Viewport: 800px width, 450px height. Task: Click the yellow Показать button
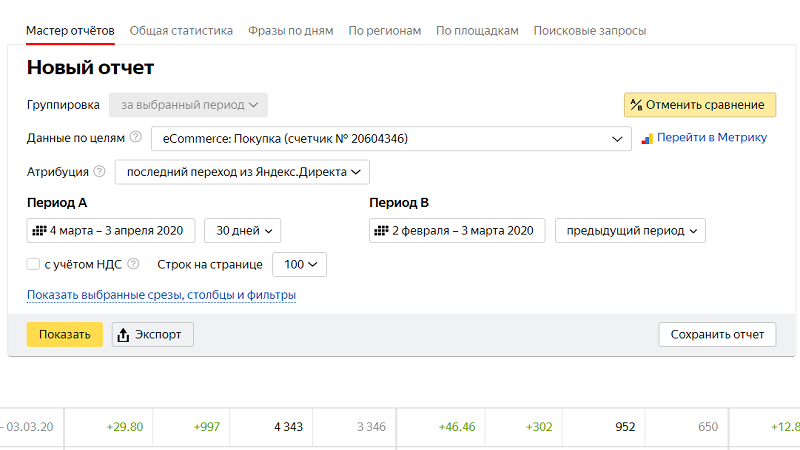[65, 335]
